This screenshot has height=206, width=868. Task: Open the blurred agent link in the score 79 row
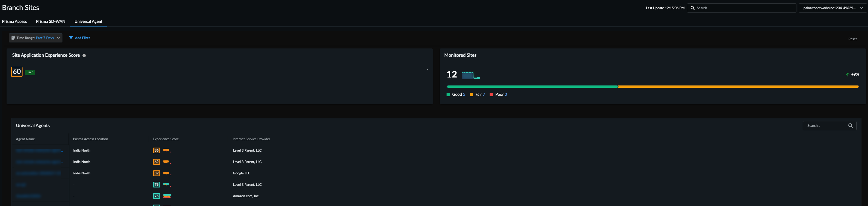(21, 185)
